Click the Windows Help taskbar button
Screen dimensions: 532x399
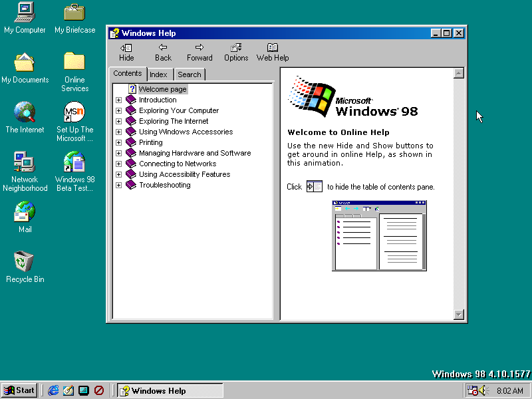coord(170,390)
